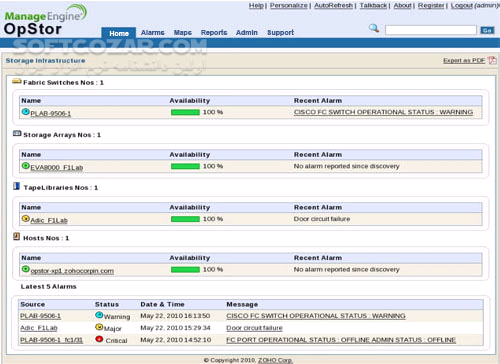Click the Logout link
500x364 pixels.
pos(462,6)
